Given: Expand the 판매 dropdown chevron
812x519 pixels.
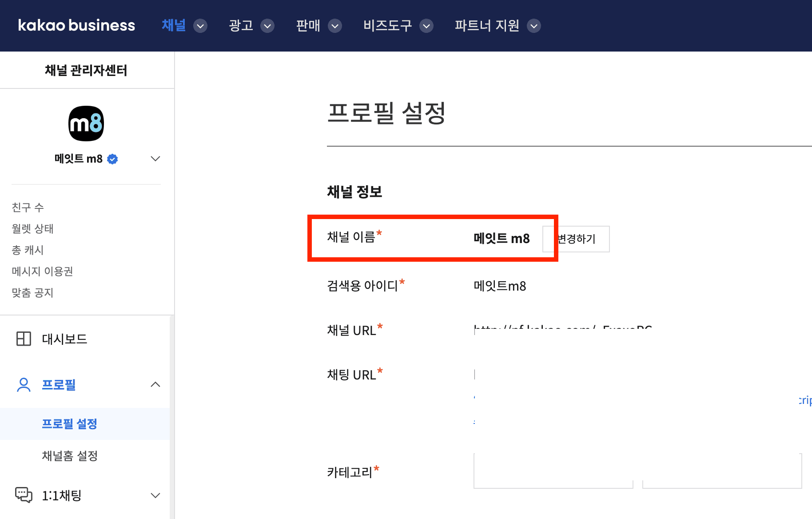Looking at the screenshot, I should click(335, 26).
